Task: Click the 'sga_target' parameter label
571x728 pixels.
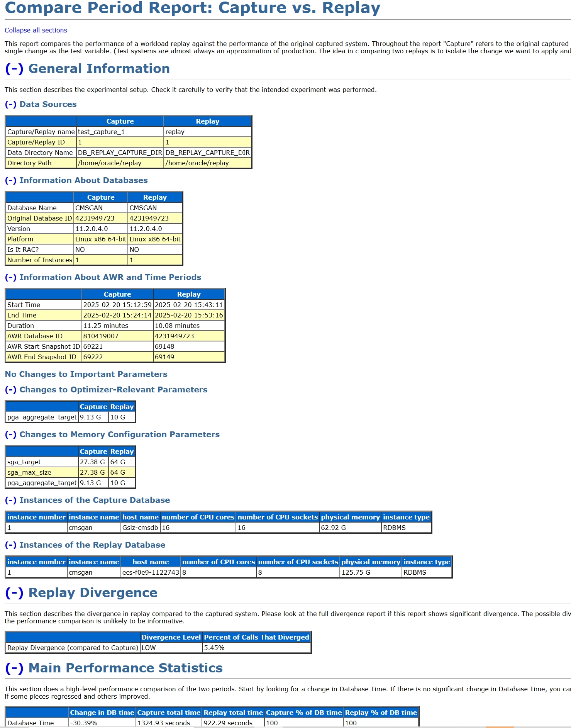Action: 42,462
